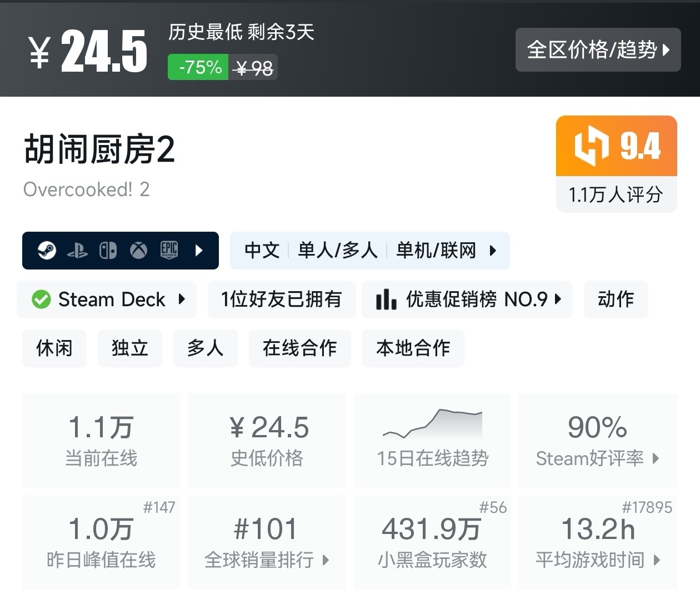Expand the Steam好评率 details arrow

click(x=656, y=458)
